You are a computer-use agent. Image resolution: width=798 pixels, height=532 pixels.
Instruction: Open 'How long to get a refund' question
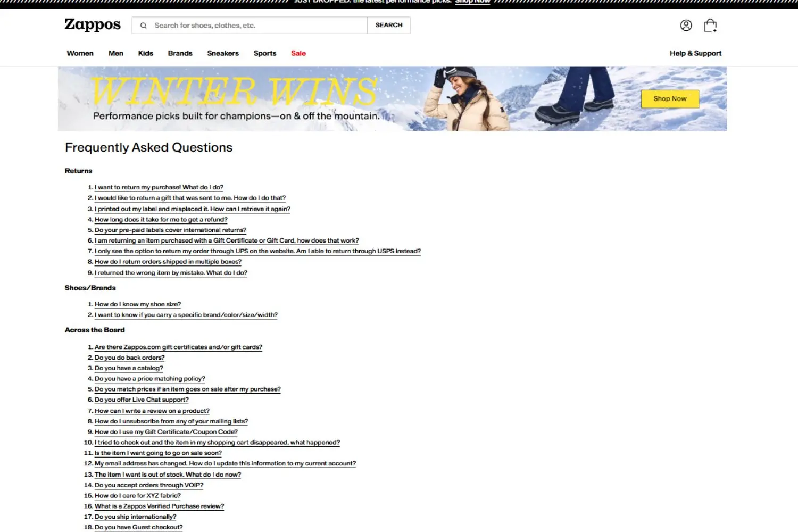[161, 219]
